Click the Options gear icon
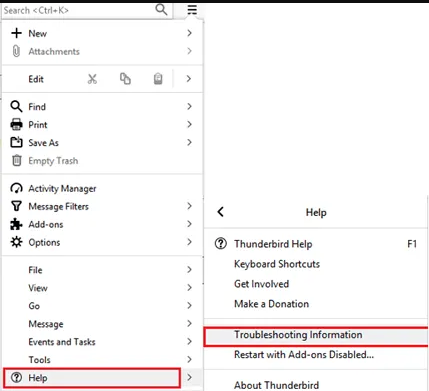This screenshot has height=391, width=429. (16, 242)
